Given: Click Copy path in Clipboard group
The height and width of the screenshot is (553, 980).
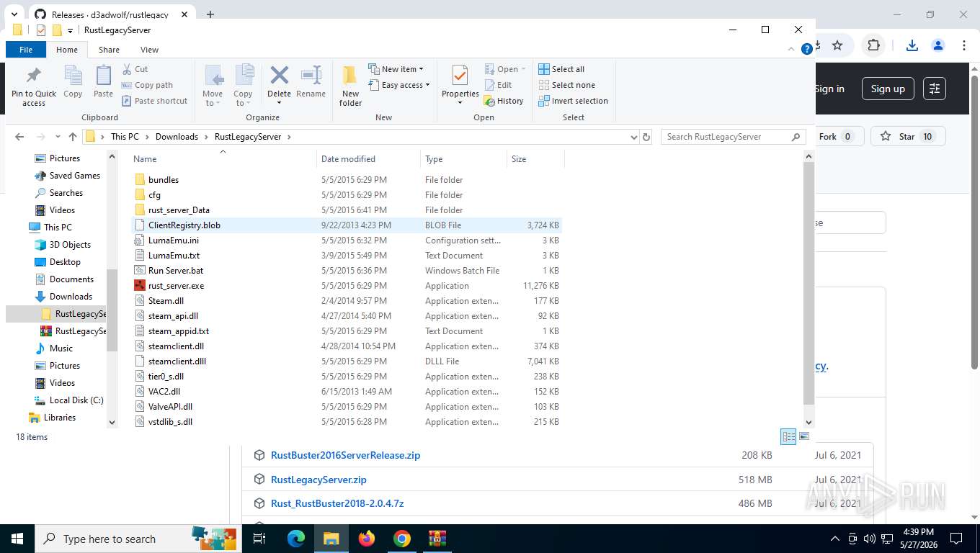Looking at the screenshot, I should pyautogui.click(x=147, y=85).
